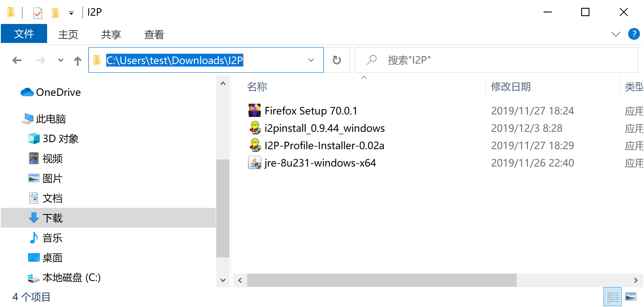Go up one folder level
Viewport: 644px width, 307px height.
click(x=77, y=61)
